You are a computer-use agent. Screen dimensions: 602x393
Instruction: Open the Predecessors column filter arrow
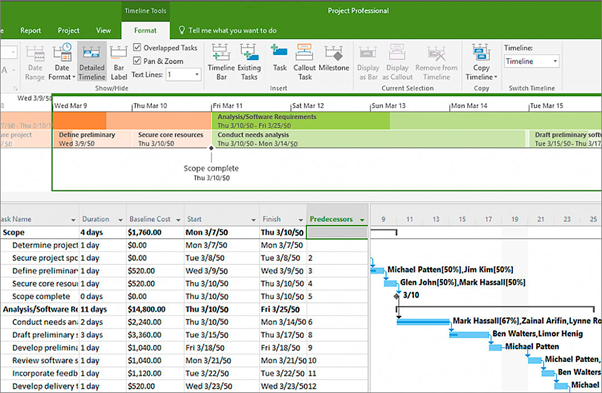point(362,220)
